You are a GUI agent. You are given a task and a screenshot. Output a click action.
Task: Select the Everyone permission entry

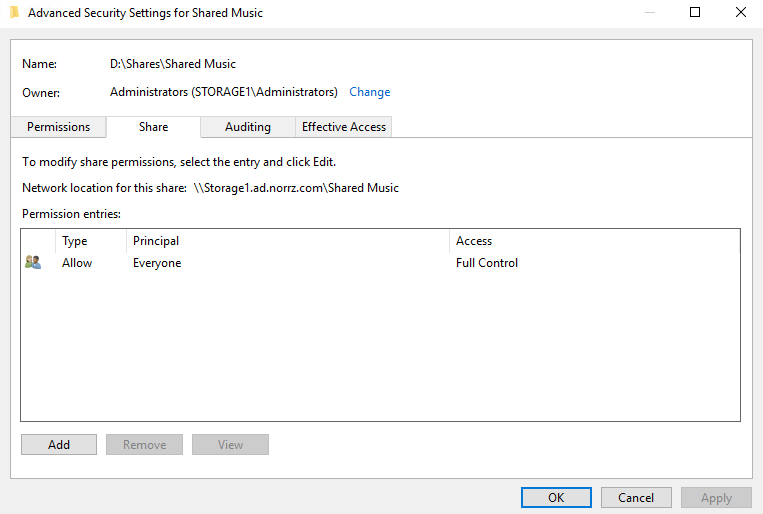click(157, 263)
